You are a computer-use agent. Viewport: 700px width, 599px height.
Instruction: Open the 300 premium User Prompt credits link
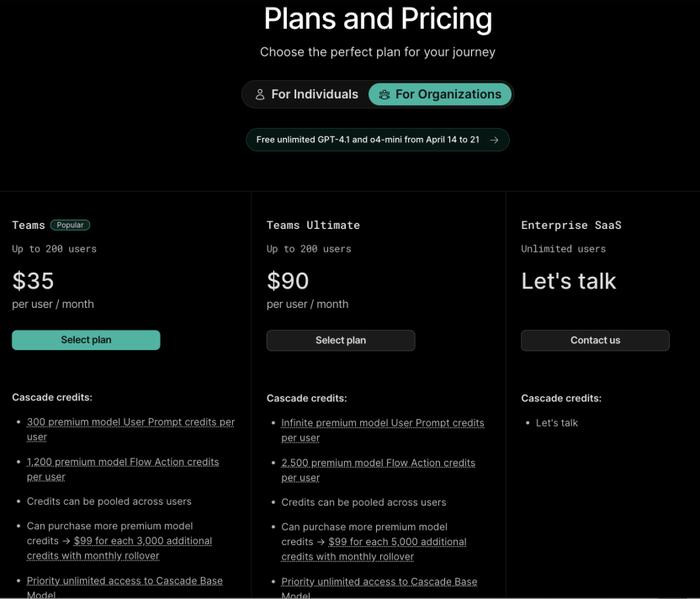(130, 429)
